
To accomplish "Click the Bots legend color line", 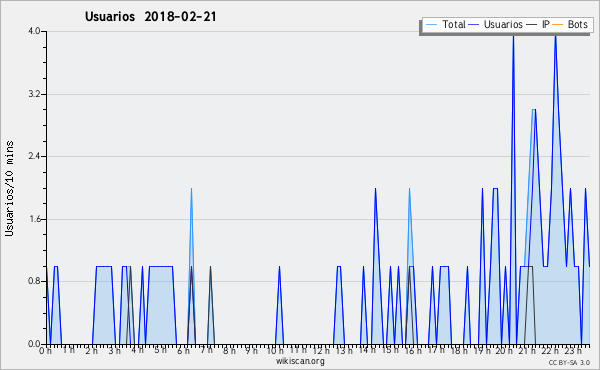I will (558, 25).
